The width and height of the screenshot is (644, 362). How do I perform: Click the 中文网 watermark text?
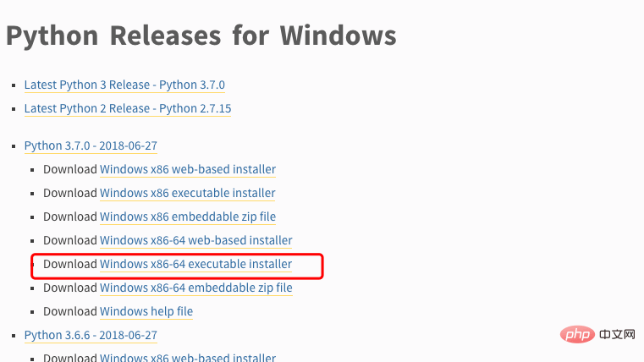(x=617, y=334)
